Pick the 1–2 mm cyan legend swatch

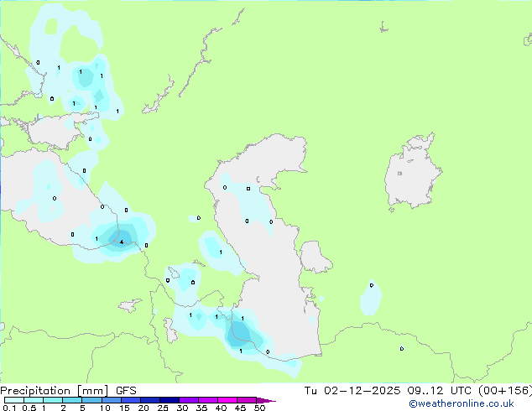(x=53, y=400)
